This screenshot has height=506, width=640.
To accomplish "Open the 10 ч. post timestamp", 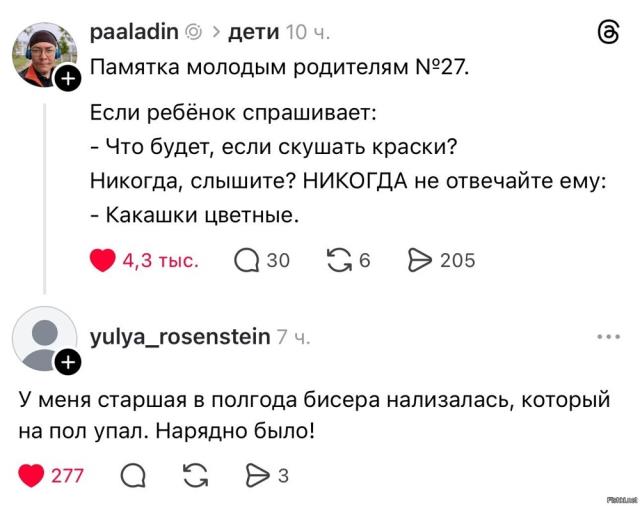I will pyautogui.click(x=308, y=32).
